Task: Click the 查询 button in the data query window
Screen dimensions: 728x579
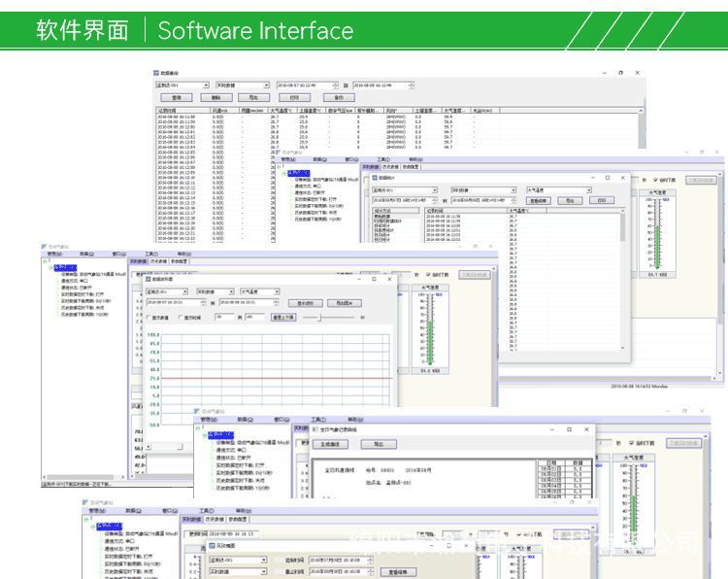Action: (176, 98)
